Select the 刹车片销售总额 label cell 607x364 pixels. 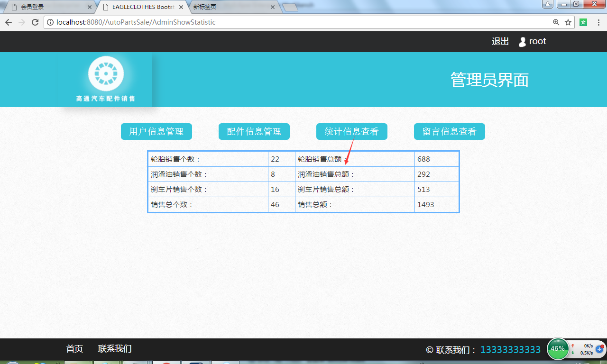pos(355,190)
